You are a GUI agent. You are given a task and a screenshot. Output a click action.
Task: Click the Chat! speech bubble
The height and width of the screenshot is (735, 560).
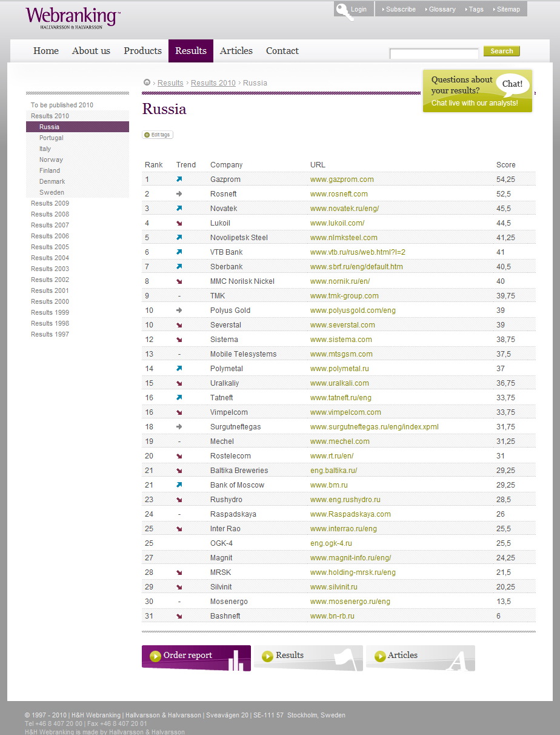pos(513,84)
